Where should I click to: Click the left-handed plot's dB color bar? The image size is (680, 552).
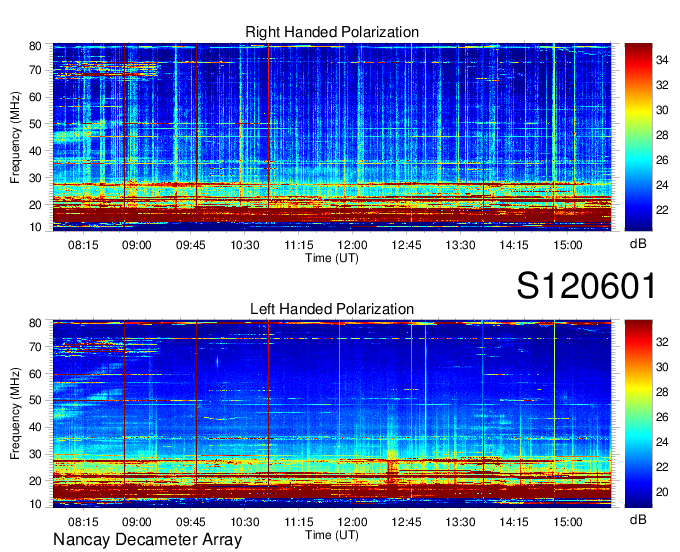(x=638, y=414)
